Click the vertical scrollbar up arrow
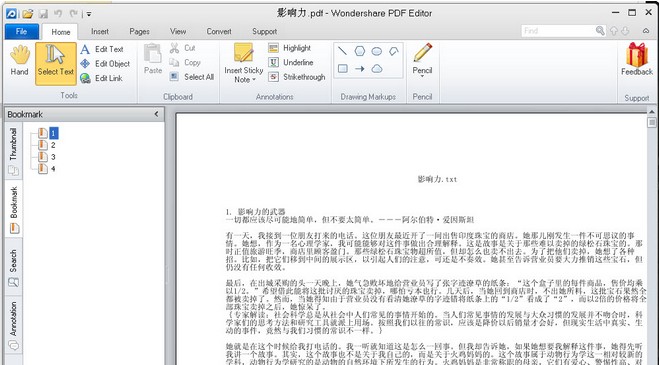The height and width of the screenshot is (365, 659). [652, 112]
